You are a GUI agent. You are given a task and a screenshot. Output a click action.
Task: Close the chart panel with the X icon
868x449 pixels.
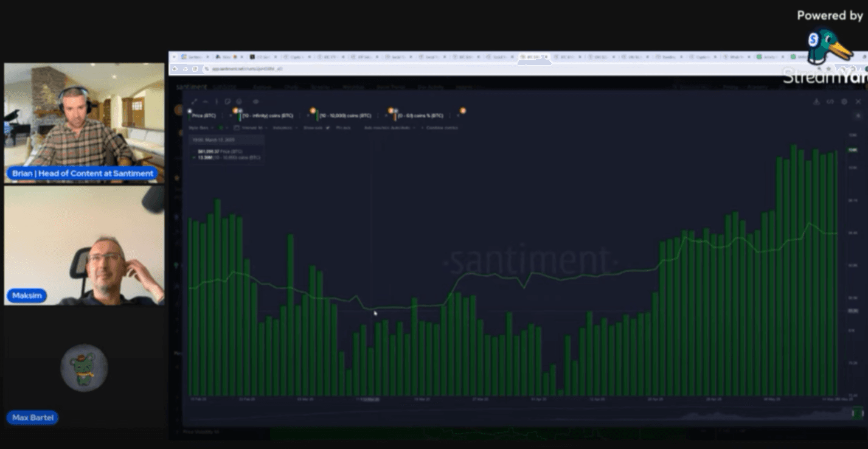coord(858,102)
